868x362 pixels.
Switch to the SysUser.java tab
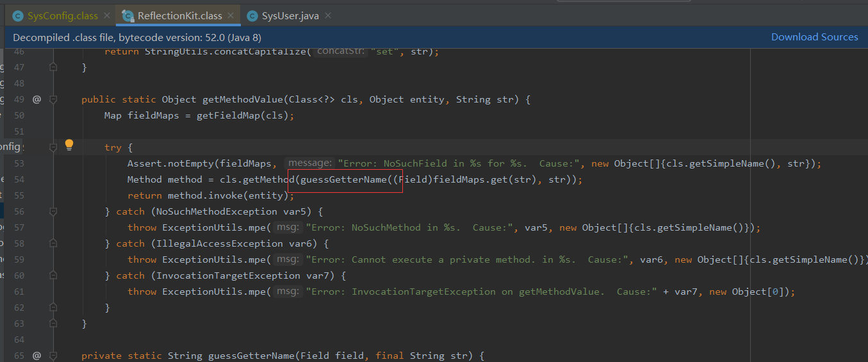(x=291, y=15)
